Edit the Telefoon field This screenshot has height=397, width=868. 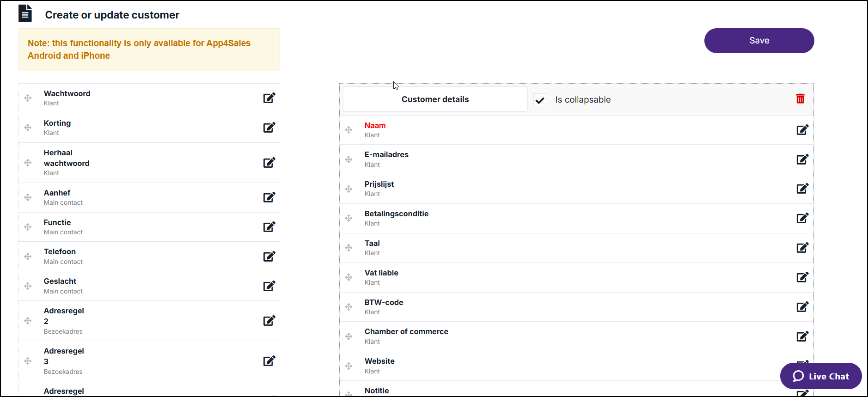(269, 257)
